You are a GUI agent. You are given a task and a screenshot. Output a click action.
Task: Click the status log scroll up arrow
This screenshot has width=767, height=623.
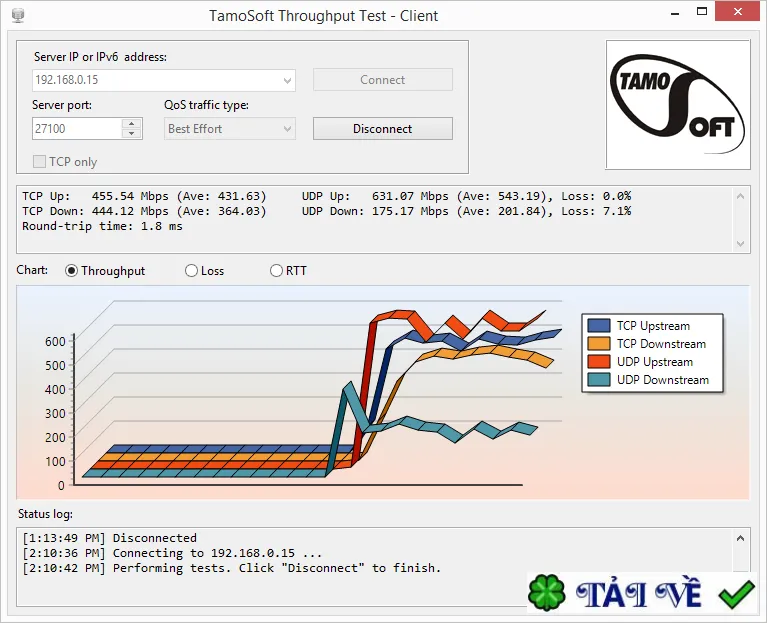[x=741, y=538]
